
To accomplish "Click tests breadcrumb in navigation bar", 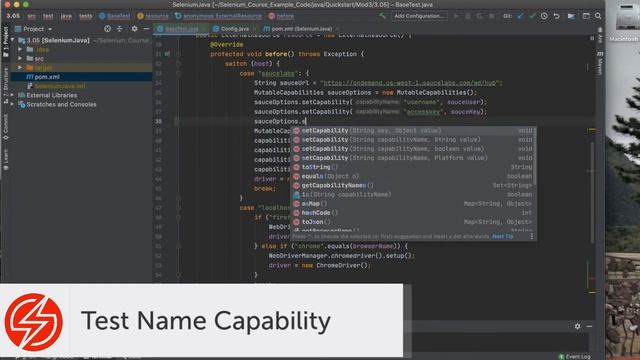I will point(85,16).
